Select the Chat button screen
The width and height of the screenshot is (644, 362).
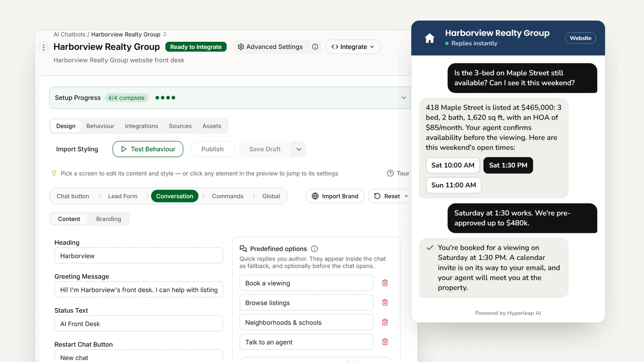(x=73, y=196)
